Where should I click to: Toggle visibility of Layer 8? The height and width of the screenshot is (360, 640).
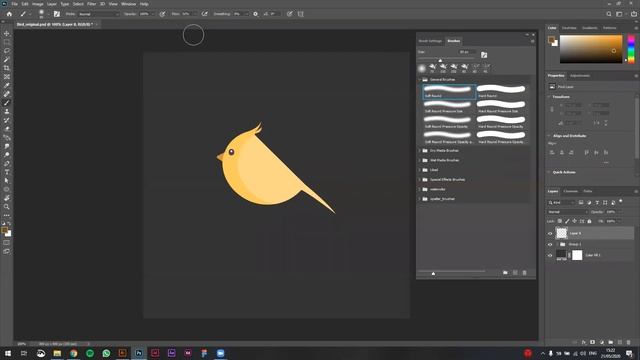550,233
